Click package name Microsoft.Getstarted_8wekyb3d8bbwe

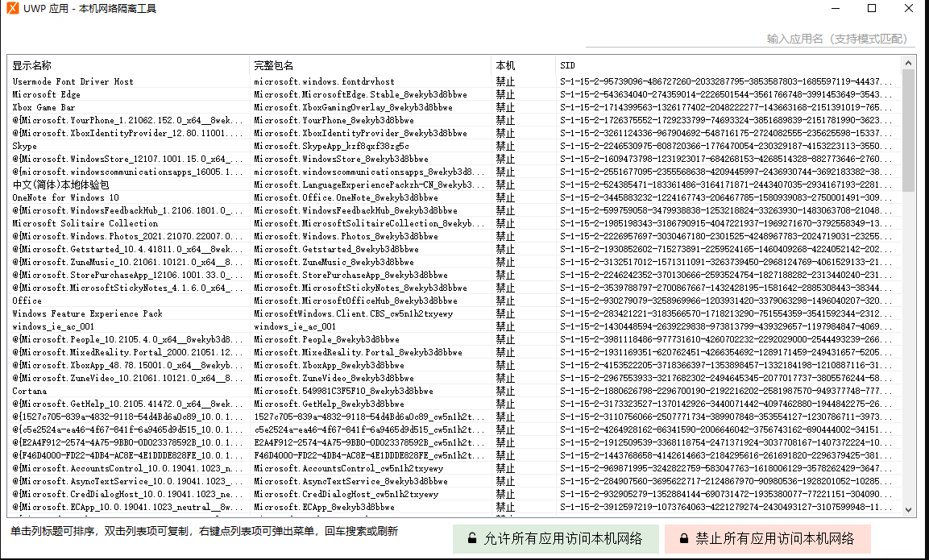point(336,249)
